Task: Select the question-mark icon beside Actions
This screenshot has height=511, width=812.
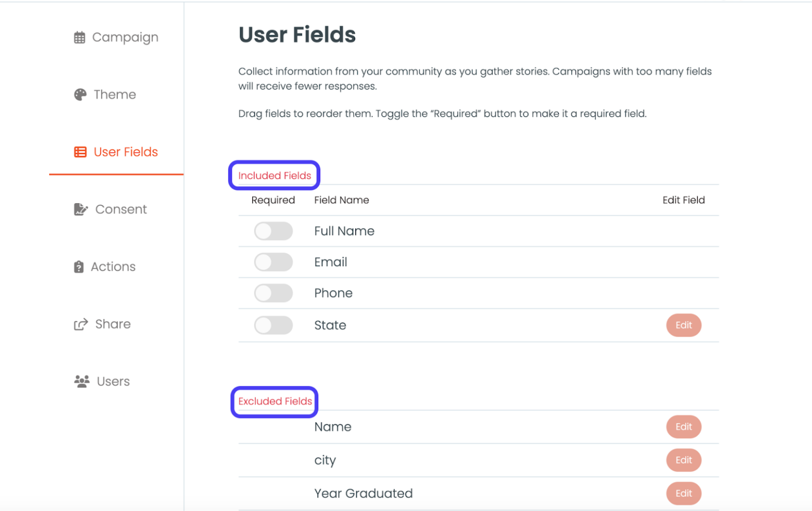Action: pyautogui.click(x=78, y=267)
